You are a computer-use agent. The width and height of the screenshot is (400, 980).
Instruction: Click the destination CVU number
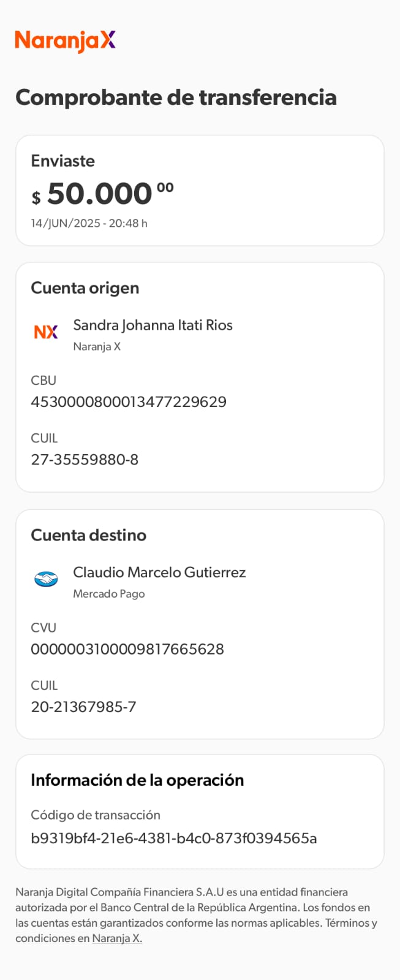pyautogui.click(x=127, y=649)
